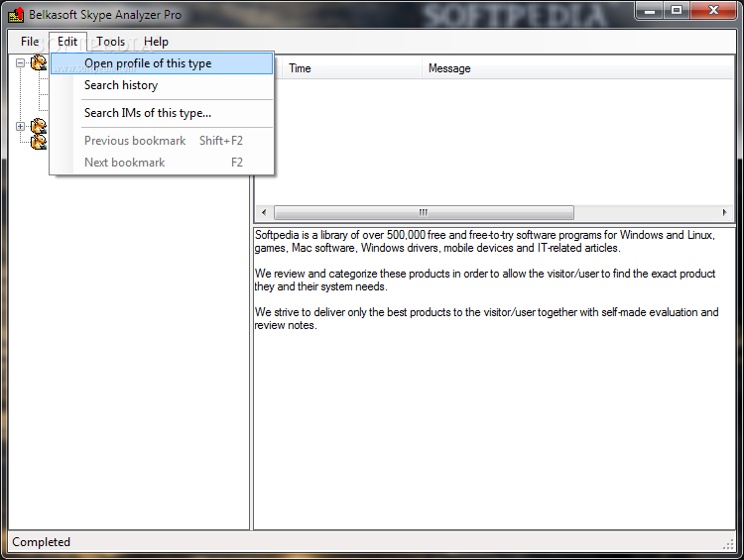Image resolution: width=744 pixels, height=560 pixels.
Task: Click the disabled Next bookmark entry
Action: (x=162, y=163)
